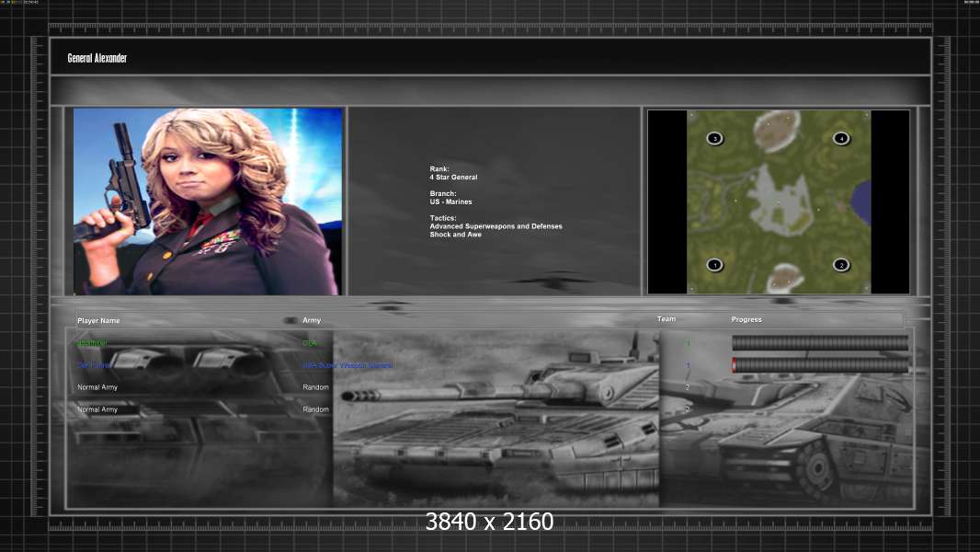Click the General Alexander portrait image
The width and height of the screenshot is (980, 552).
tap(208, 201)
